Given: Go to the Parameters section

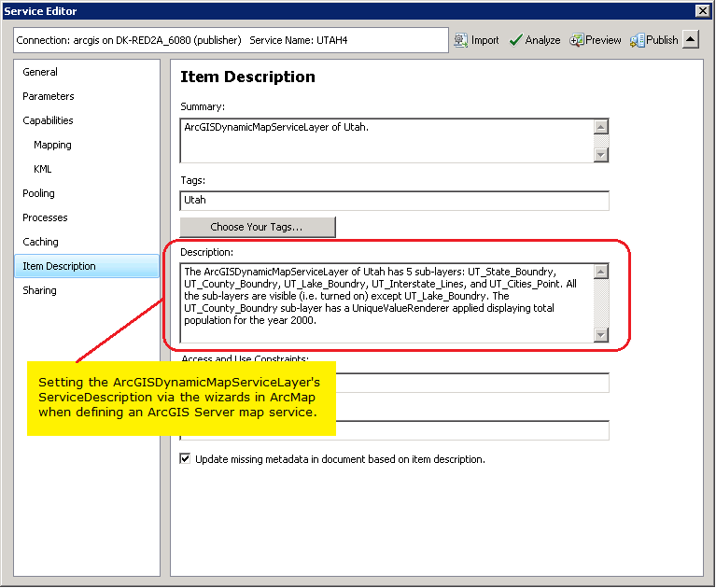Looking at the screenshot, I should coord(49,96).
